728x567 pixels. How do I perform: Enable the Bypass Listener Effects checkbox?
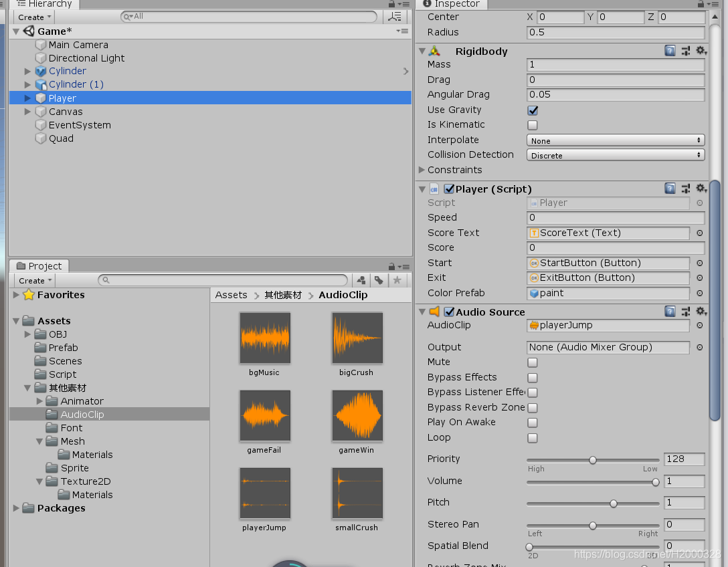click(x=533, y=392)
